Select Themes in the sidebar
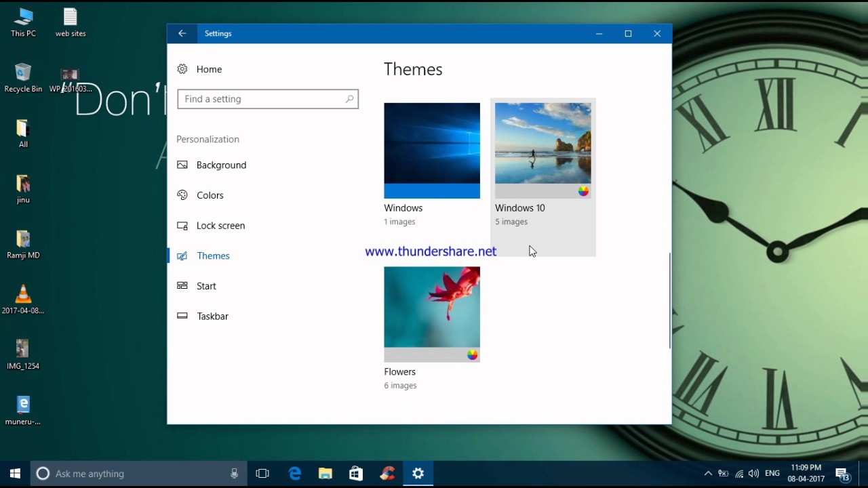Image resolution: width=868 pixels, height=488 pixels. tap(213, 256)
